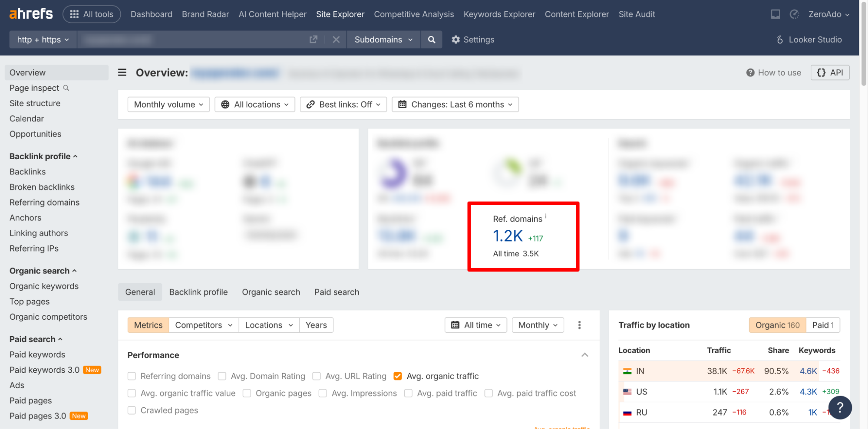The height and width of the screenshot is (429, 868).
Task: Open Keywords Explorer from top navigation
Action: coord(499,14)
